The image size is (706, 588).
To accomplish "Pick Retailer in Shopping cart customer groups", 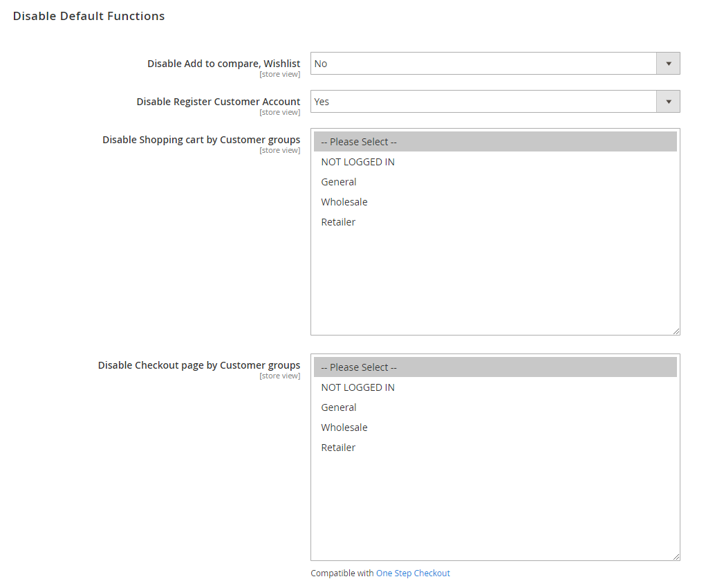I will point(338,222).
